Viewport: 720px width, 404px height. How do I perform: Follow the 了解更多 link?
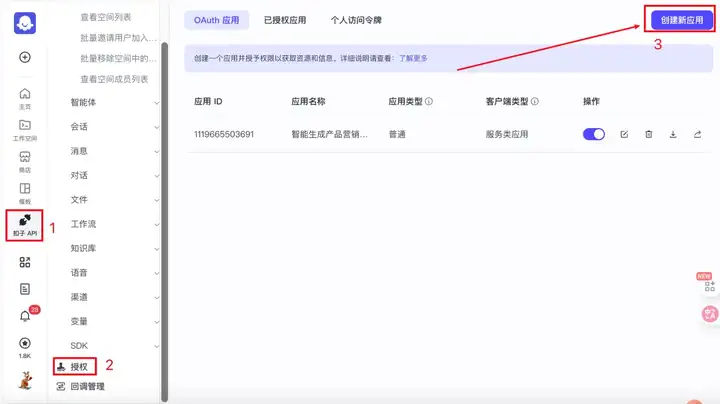413,58
